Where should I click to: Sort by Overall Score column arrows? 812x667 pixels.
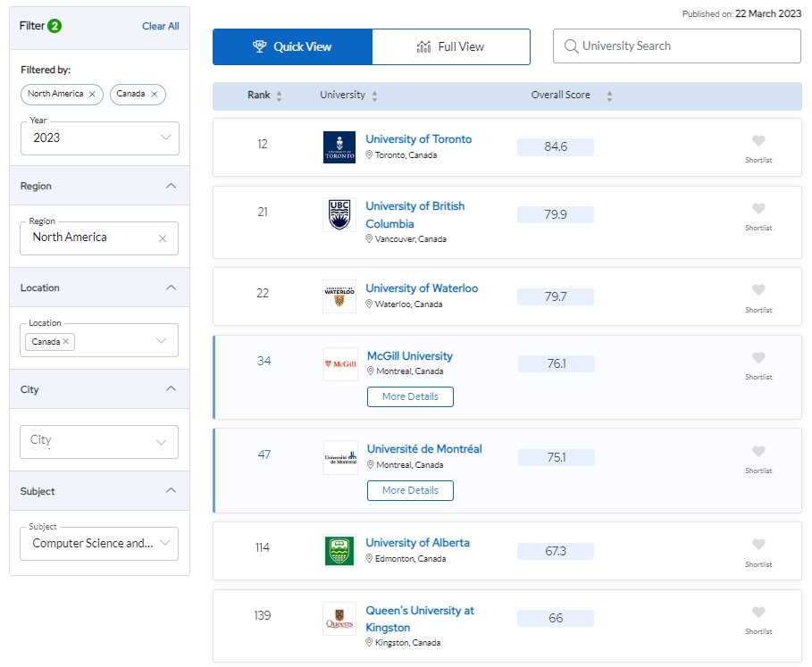point(609,96)
